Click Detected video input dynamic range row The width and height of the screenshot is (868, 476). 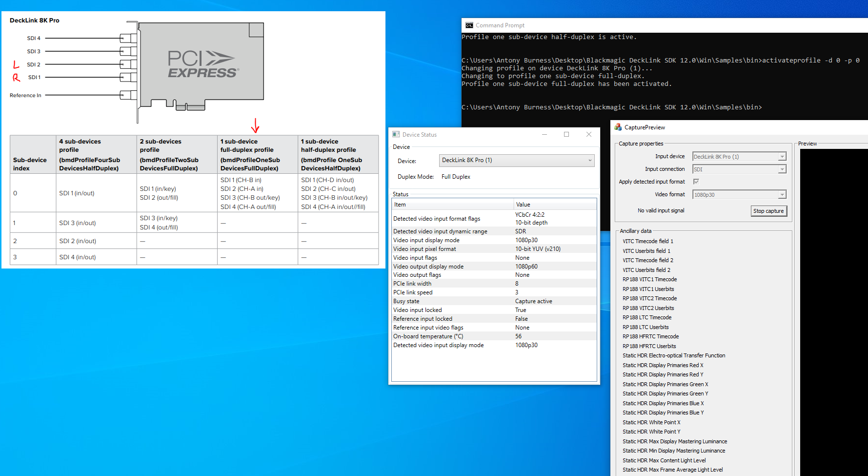pyautogui.click(x=494, y=231)
